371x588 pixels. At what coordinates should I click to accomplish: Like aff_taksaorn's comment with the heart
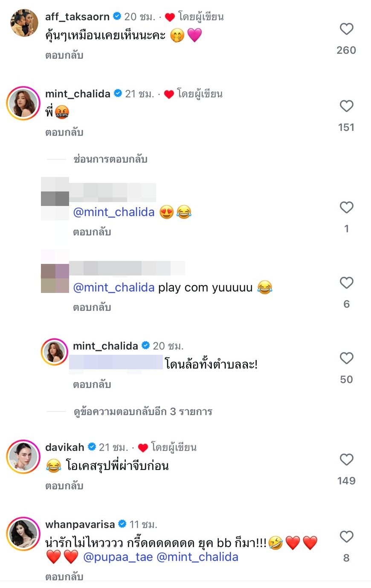coord(346,29)
